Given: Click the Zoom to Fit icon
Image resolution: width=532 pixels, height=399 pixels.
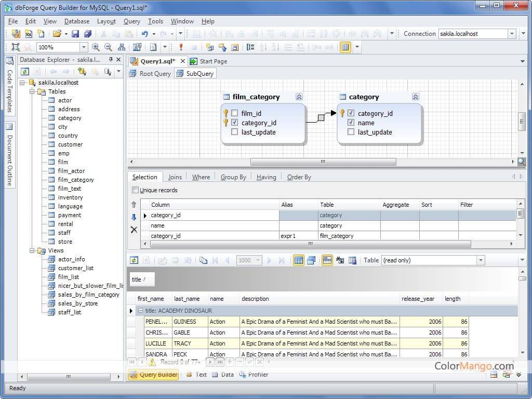Looking at the screenshot, I should [16, 47].
